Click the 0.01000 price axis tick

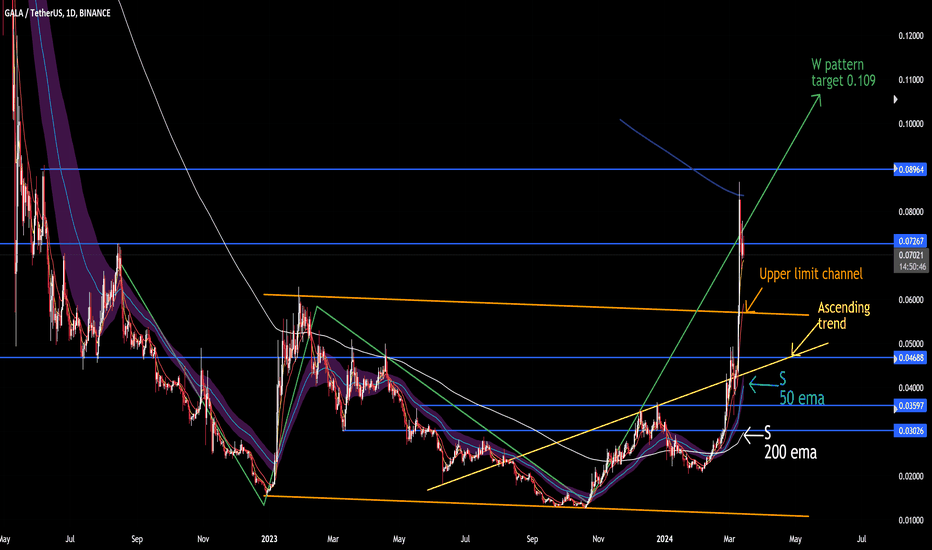pos(911,520)
